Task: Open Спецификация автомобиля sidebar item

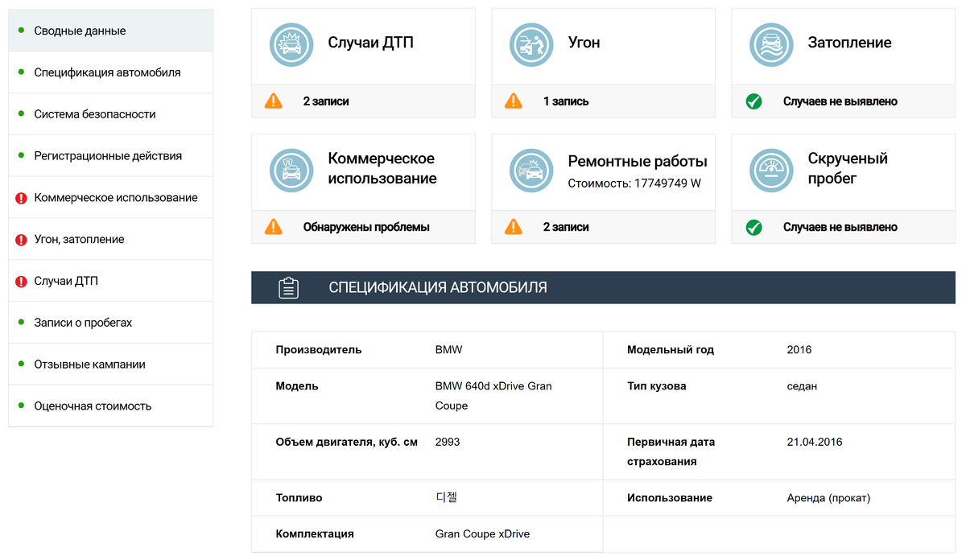Action: pyautogui.click(x=111, y=72)
